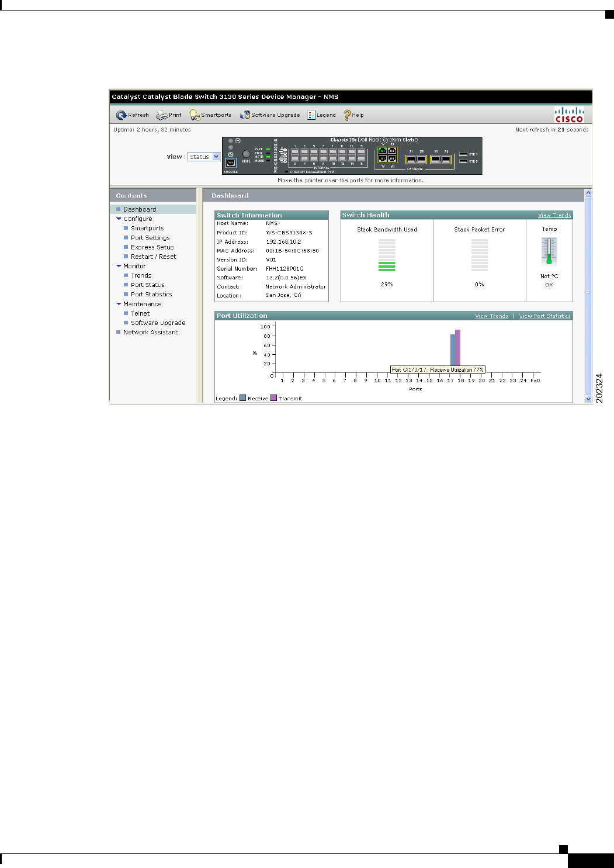This screenshot has width=614, height=868.
Task: Click the Stack Bandwidth Used gauge
Action: click(387, 255)
